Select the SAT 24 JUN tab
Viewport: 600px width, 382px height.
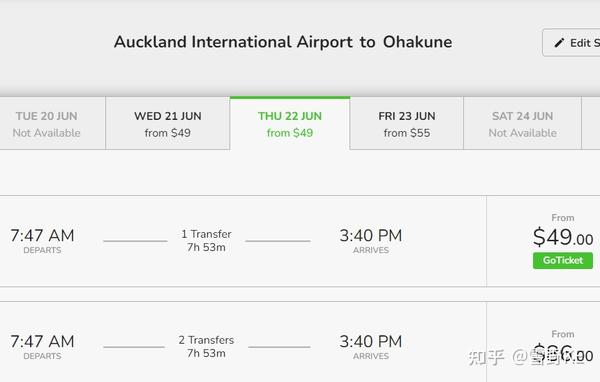(522, 124)
